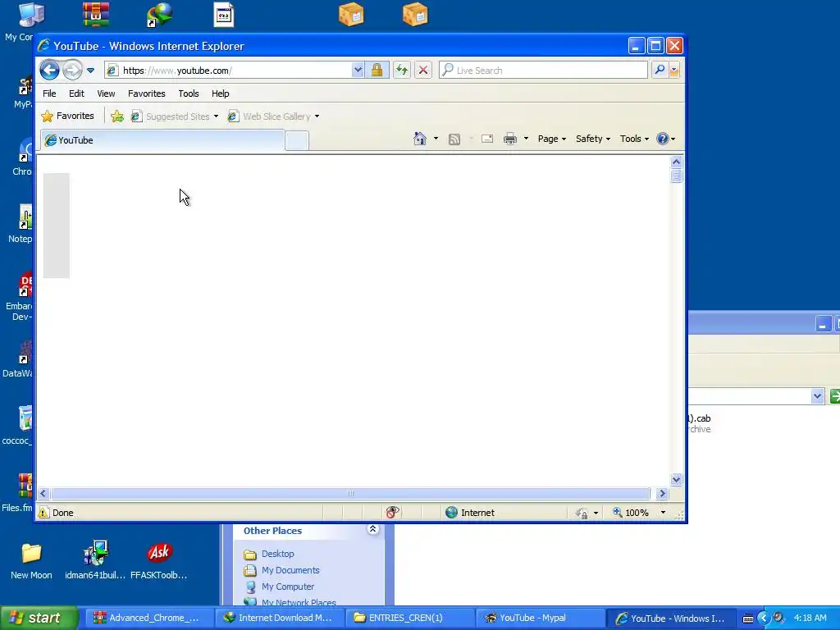Click the page warning icon in status bar
Viewport: 840px width, 630px height.
(43, 513)
